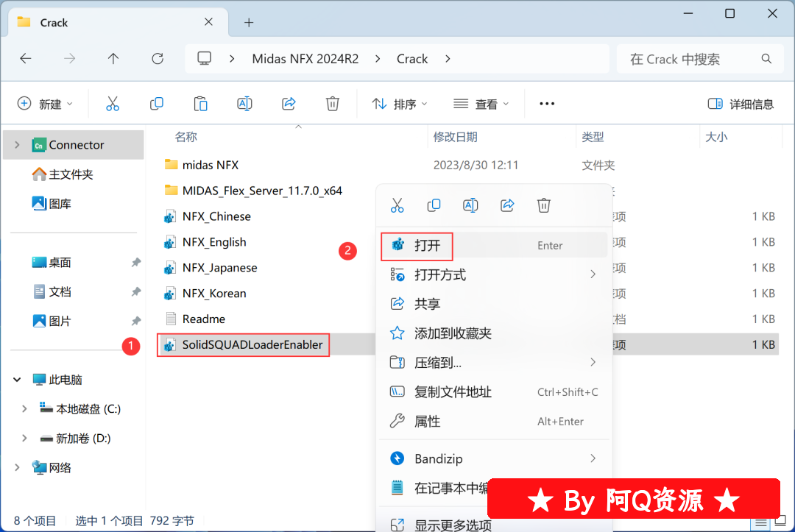
Task: Sort by the 类型 column header
Action: (592, 137)
